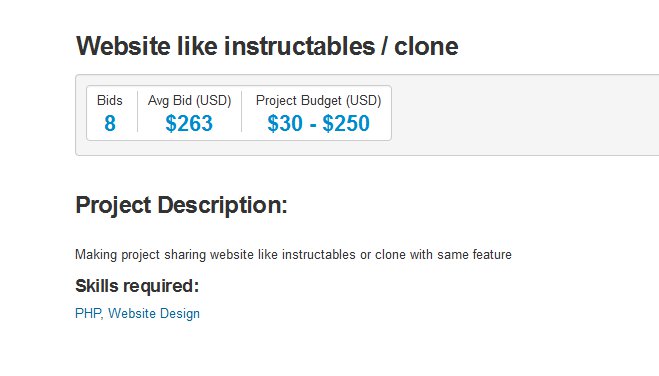Open the PHP skill link
Screen dimensions: 659x376
pos(88,313)
